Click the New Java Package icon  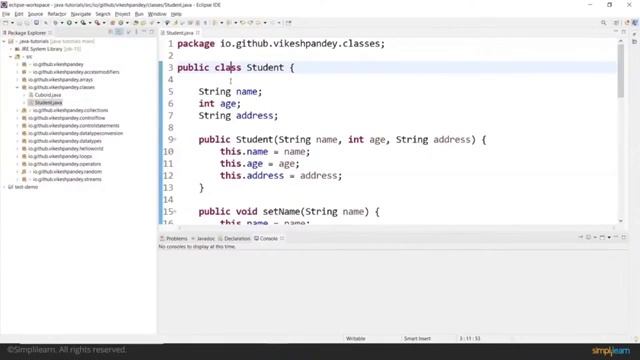tap(112, 23)
